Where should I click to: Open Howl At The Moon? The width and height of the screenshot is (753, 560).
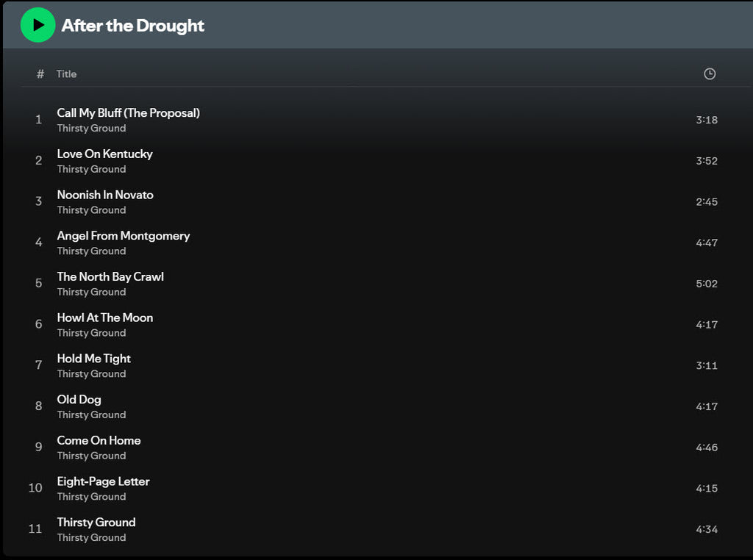(x=105, y=317)
